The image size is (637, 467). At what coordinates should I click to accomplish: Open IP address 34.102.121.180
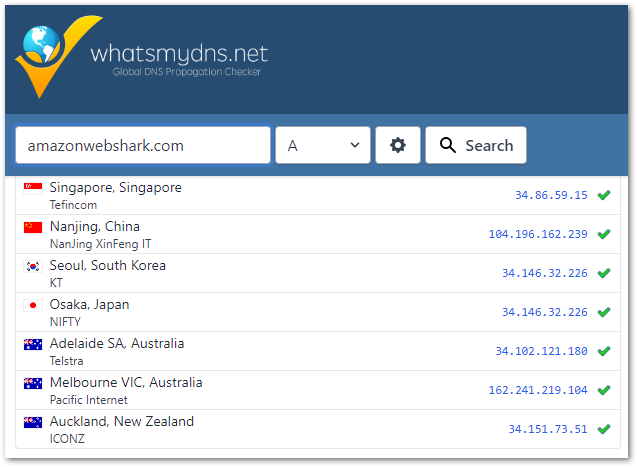542,351
